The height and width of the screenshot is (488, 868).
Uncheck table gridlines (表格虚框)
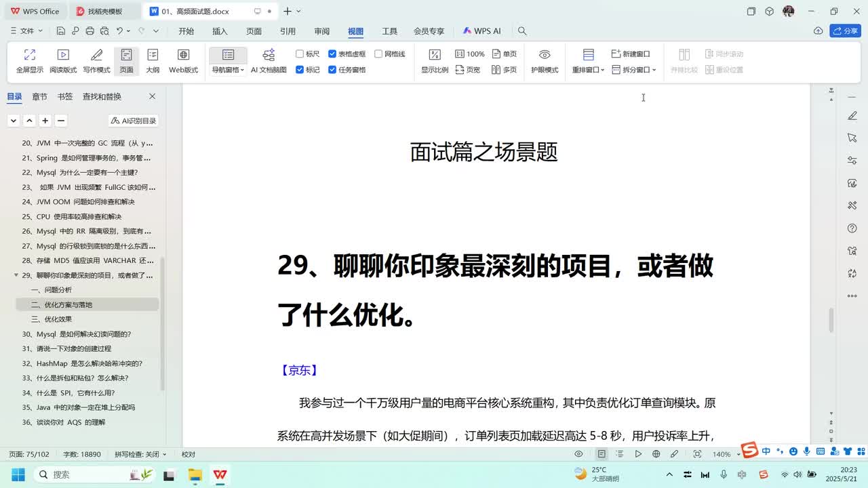[x=347, y=54]
